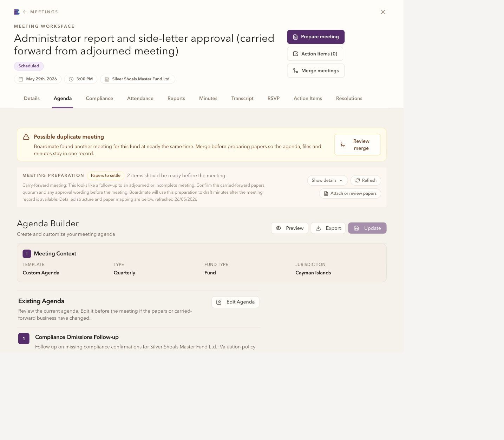The height and width of the screenshot is (440, 504).
Task: Click Edit Agenda pencil button
Action: [235, 302]
